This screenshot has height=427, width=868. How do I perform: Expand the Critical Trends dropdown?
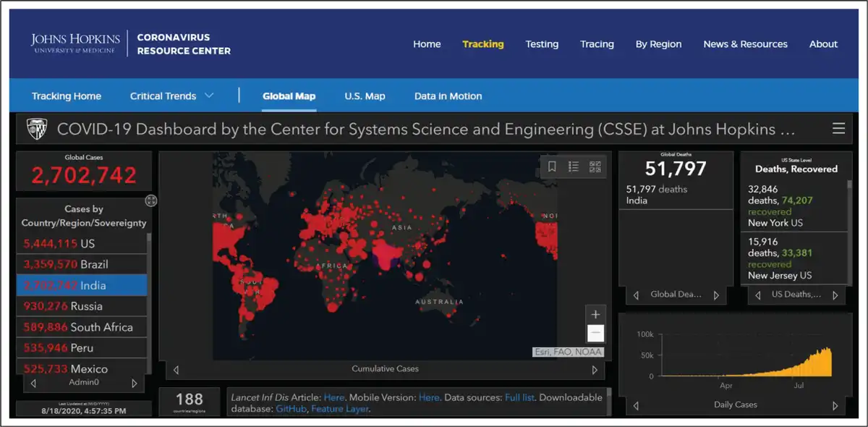pos(209,96)
